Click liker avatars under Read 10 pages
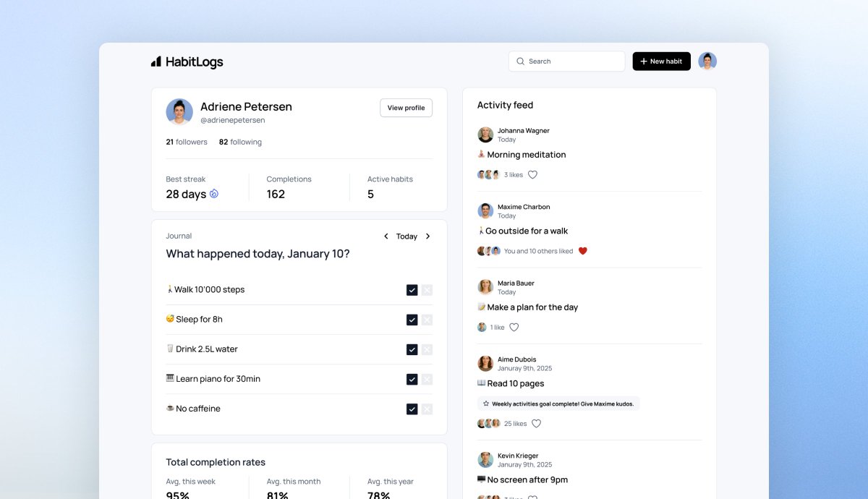The image size is (868, 499). pos(489,424)
